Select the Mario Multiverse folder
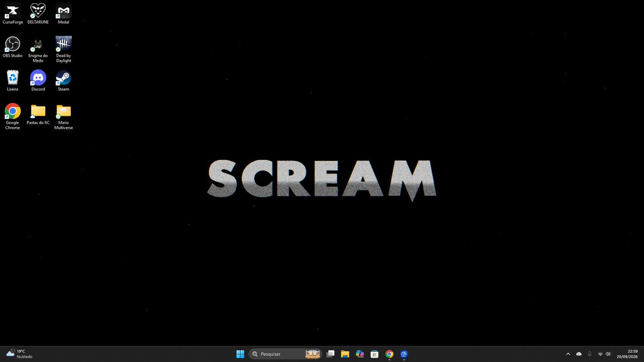Screen dimensions: 644x362 pos(63,116)
